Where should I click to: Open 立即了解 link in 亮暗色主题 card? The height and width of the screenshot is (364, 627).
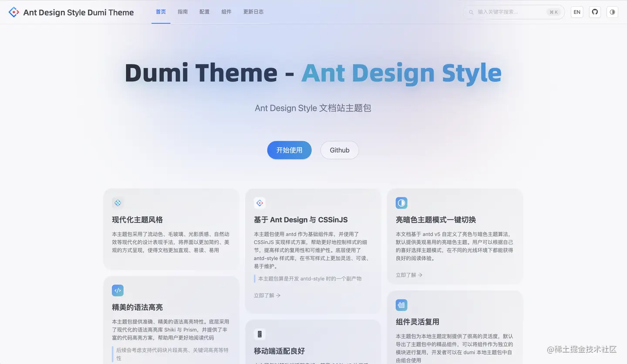[x=409, y=275]
